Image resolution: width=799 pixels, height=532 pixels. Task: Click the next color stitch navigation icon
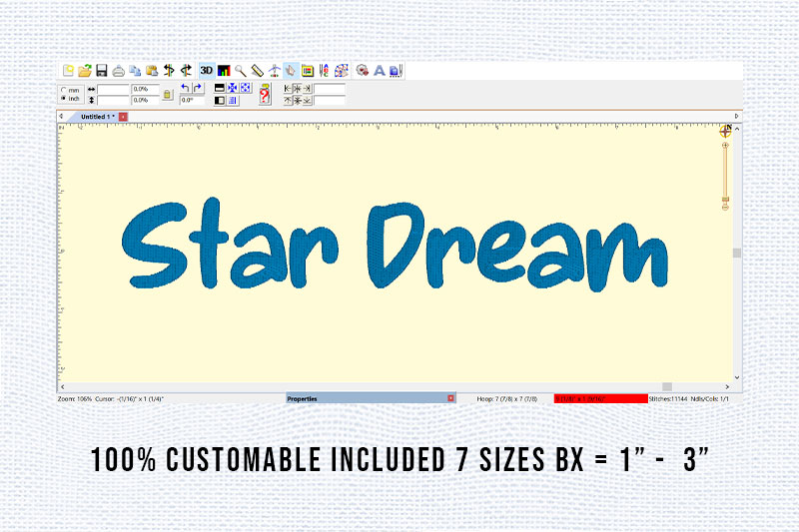point(186,70)
